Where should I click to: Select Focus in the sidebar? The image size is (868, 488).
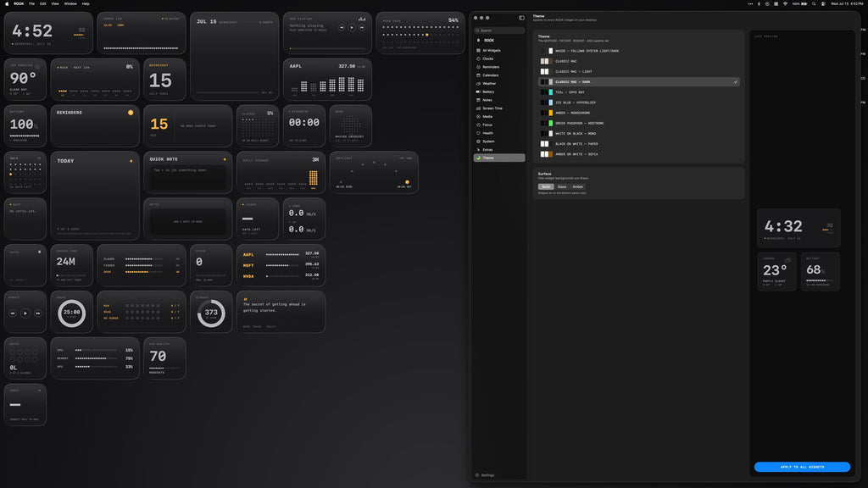[498, 125]
